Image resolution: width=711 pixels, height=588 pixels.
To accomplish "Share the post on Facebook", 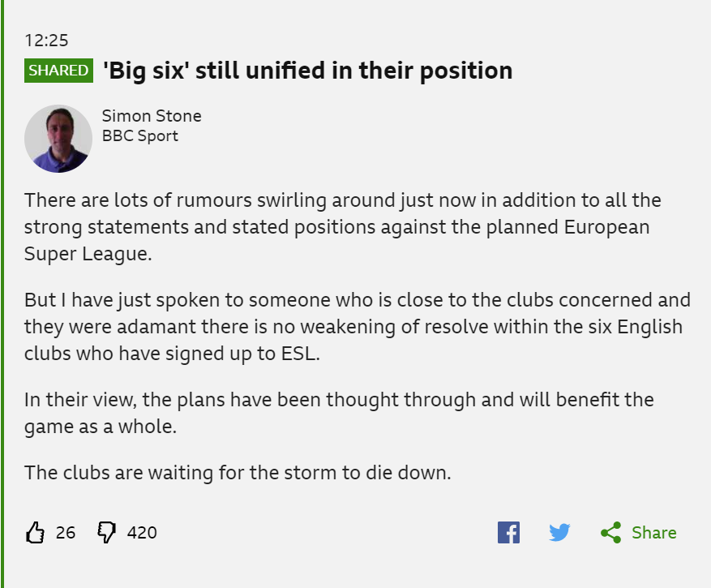I will (x=508, y=532).
